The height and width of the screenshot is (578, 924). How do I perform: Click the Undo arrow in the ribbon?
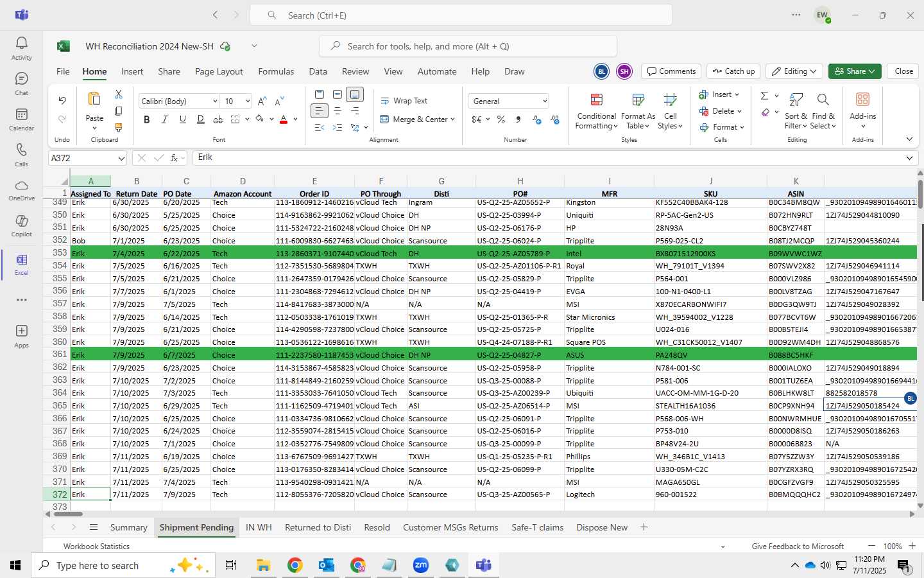62,100
